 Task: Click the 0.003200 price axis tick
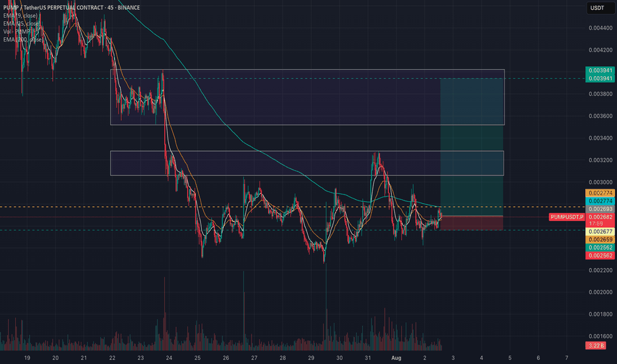click(600, 160)
